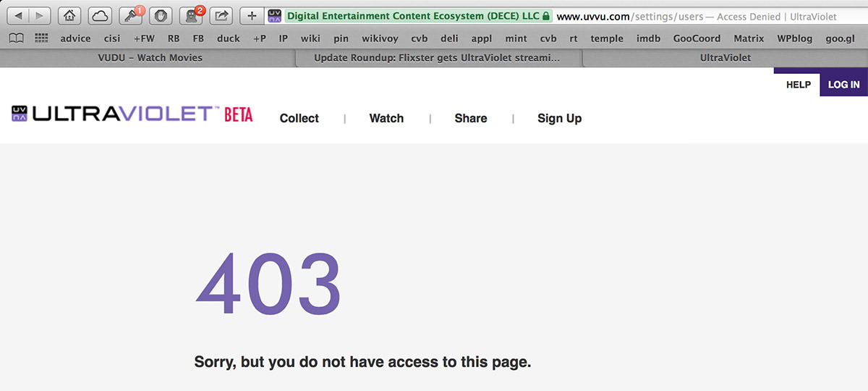Open the 'WPblog' bookmark
The width and height of the screenshot is (868, 391).
pos(795,38)
